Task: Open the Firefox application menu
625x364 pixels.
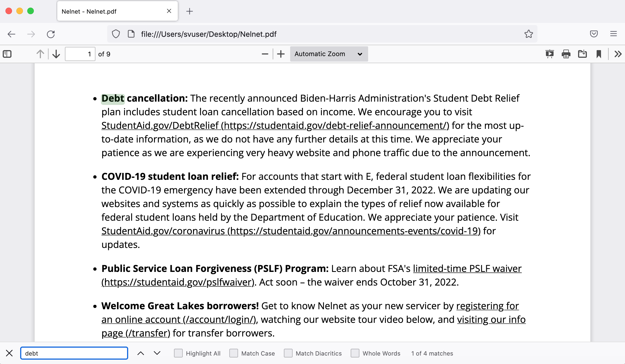Action: coord(614,34)
